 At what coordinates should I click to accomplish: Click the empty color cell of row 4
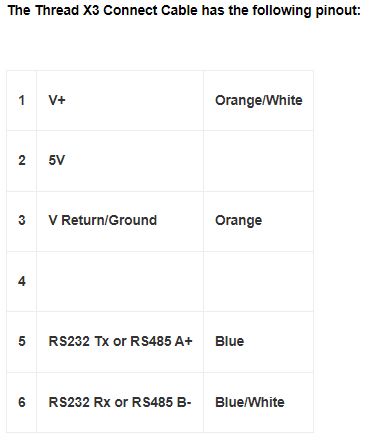pos(258,281)
